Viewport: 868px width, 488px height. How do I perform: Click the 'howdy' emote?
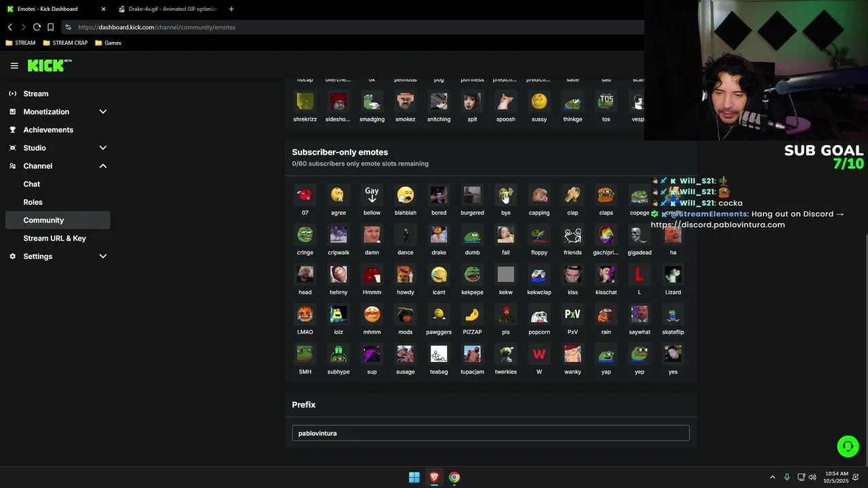(406, 275)
